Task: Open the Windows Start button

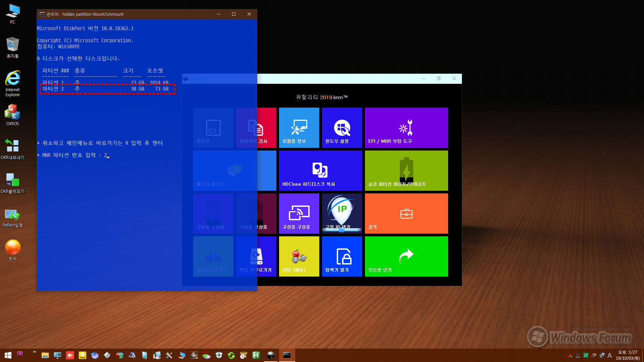Action: 8,355
